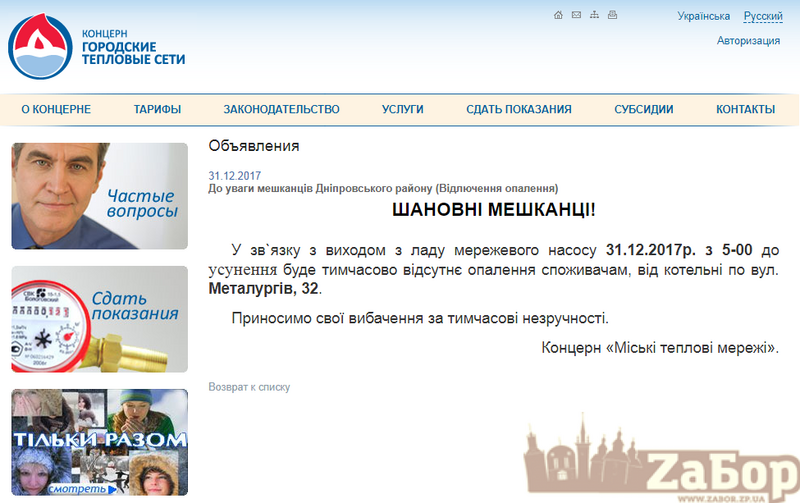Click the signature Концерн «Міські теплові мережі»
The height and width of the screenshot is (503, 800).
[660, 348]
